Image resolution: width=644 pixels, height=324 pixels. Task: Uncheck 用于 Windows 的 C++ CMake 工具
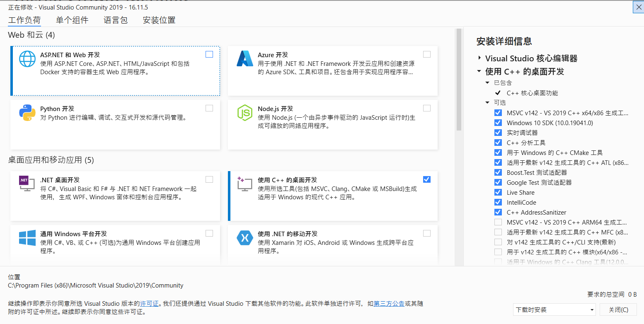498,152
